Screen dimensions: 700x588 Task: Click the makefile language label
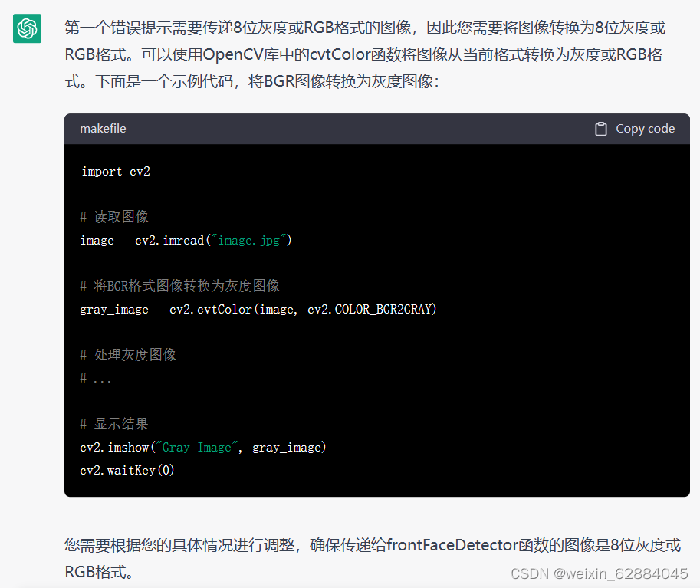(103, 129)
